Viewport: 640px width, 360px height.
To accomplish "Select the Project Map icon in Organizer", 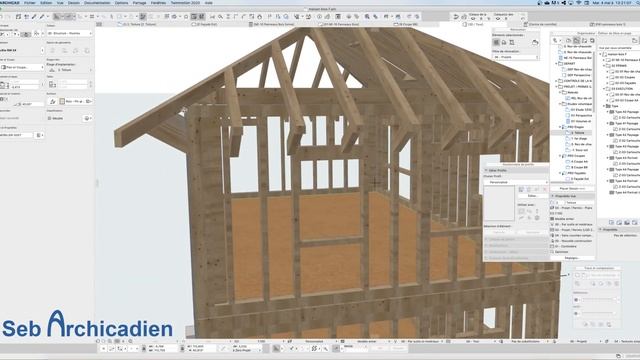I will pyautogui.click(x=568, y=40).
